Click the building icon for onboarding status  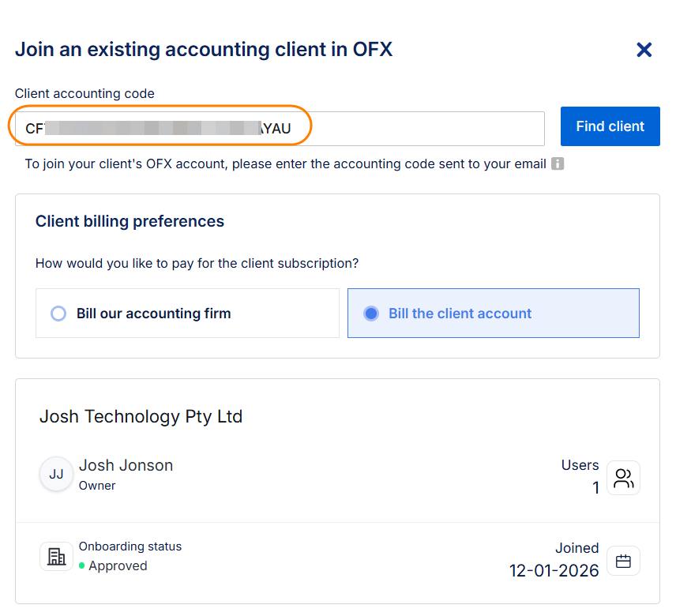56,556
